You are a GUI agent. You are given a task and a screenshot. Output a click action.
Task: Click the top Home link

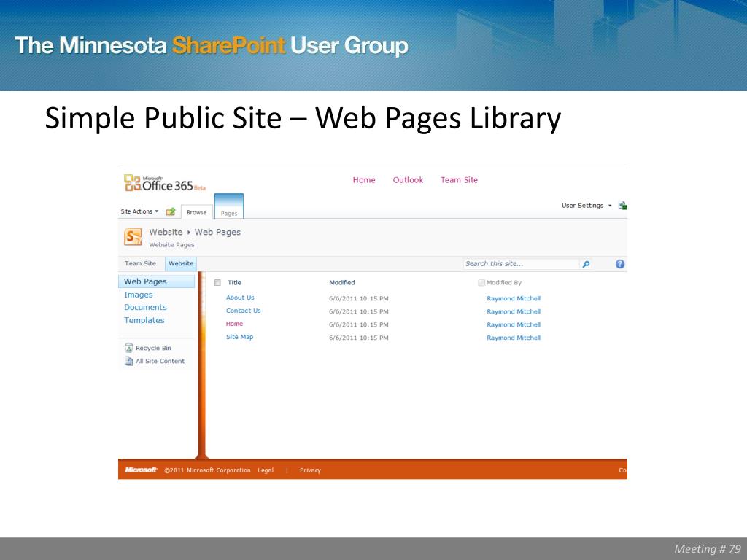tap(364, 180)
